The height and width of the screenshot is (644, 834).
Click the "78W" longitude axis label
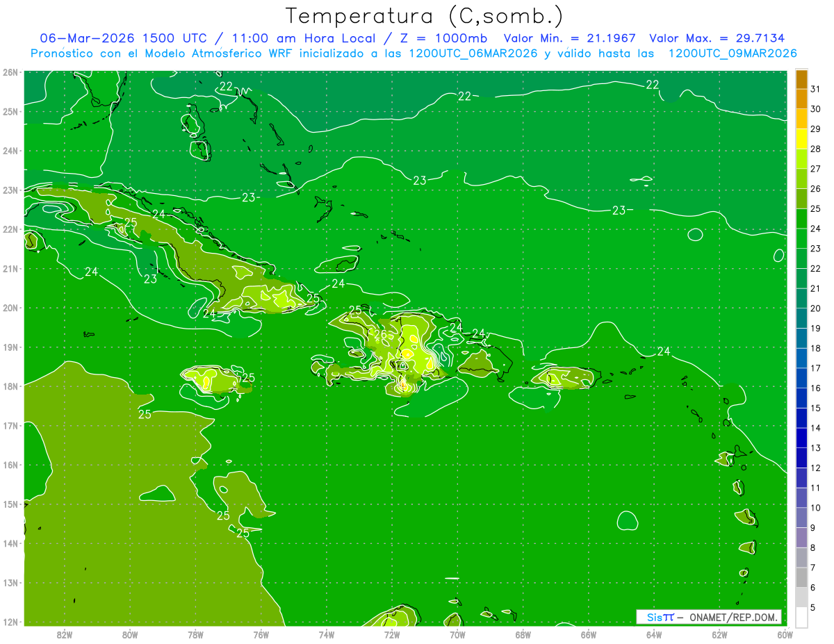[195, 634]
